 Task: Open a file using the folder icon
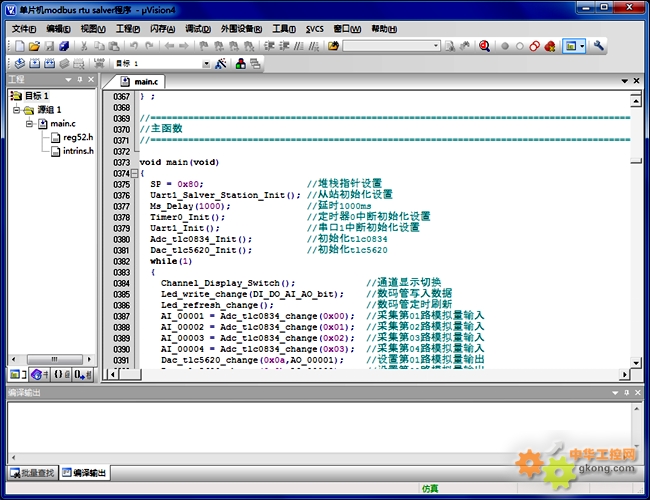tap(34, 46)
